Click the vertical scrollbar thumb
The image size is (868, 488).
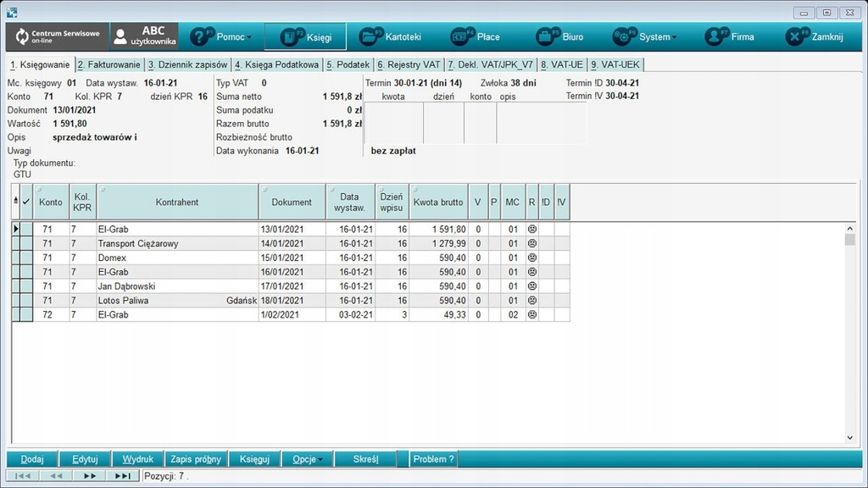click(x=849, y=240)
